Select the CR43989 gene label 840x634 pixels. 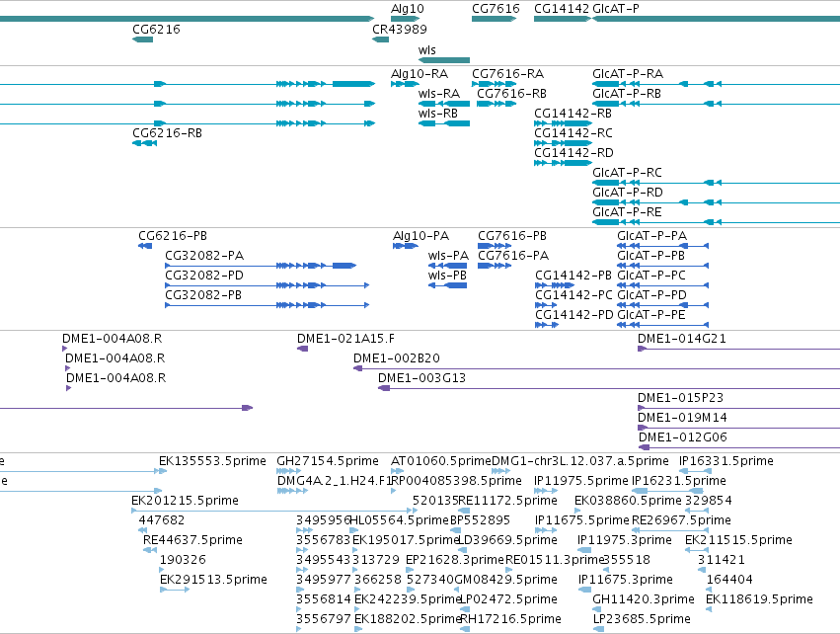pyautogui.click(x=400, y=29)
